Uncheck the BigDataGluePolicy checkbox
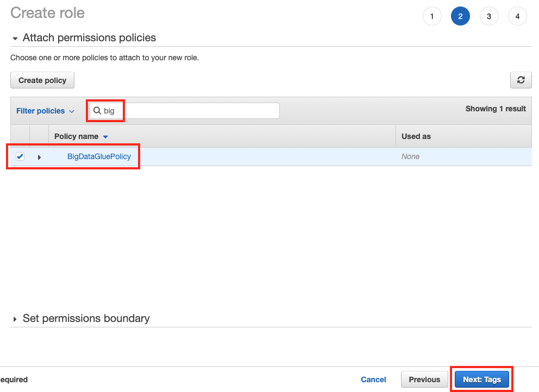Viewport: 539px width, 392px height. 20,156
